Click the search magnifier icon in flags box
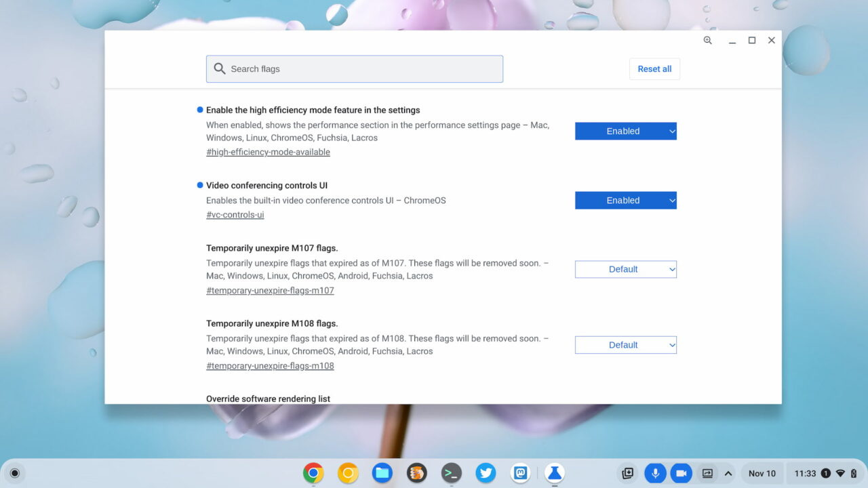Image resolution: width=868 pixels, height=488 pixels. click(219, 68)
